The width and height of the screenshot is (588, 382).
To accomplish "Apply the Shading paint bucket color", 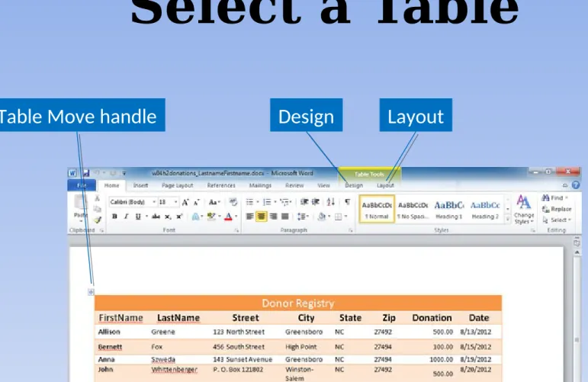I will point(321,217).
